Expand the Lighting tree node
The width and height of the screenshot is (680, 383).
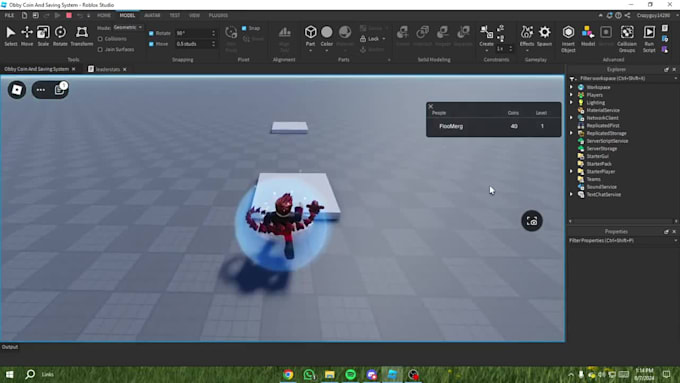tap(571, 102)
